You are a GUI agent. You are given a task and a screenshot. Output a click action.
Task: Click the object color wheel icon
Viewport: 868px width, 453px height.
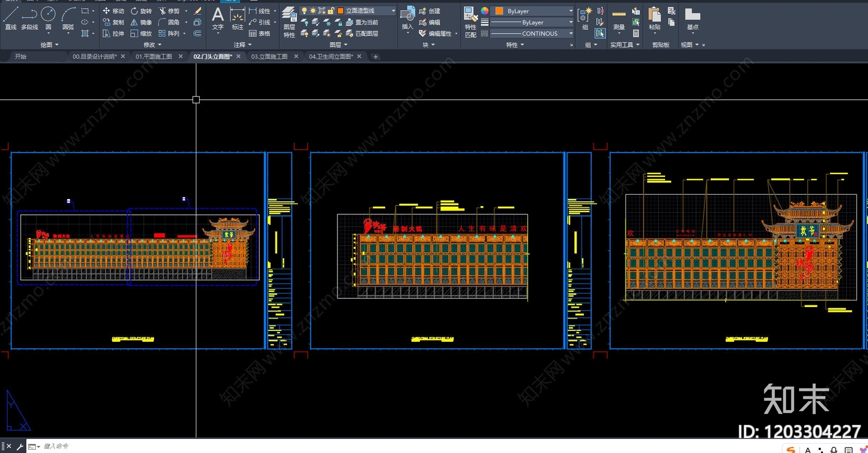[x=484, y=11]
